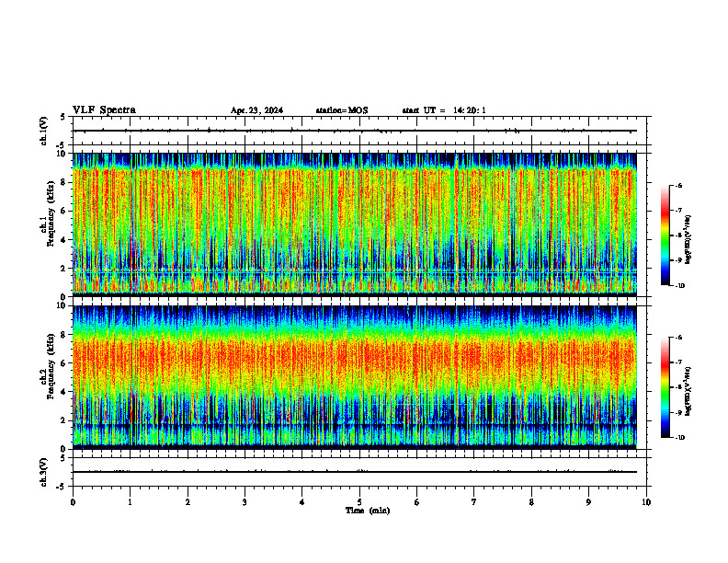The height and width of the screenshot is (563, 728).
Task: Click the "Time (min)" axis label
Action: tap(368, 511)
